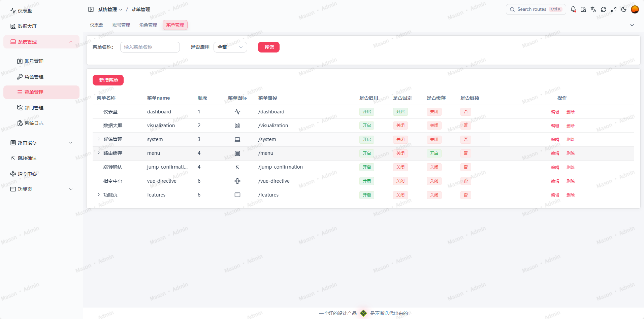The image size is (644, 319).
Task: Switch to dark mode via moon icon
Action: (624, 9)
